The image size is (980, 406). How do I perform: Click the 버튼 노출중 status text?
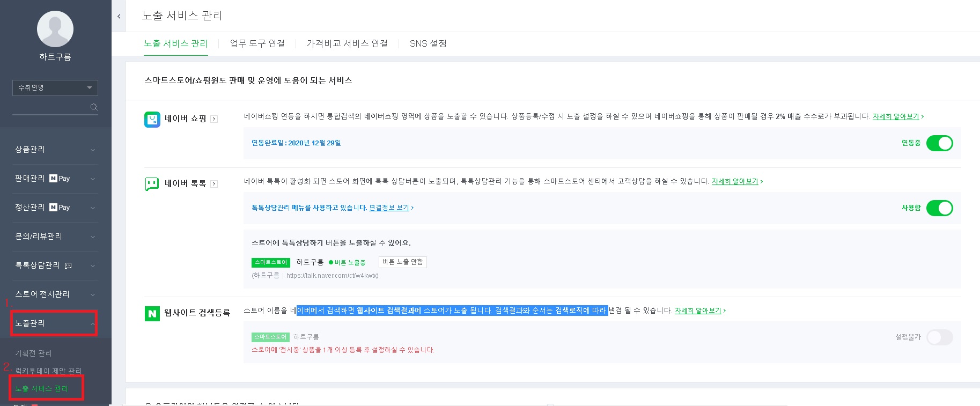pos(347,263)
